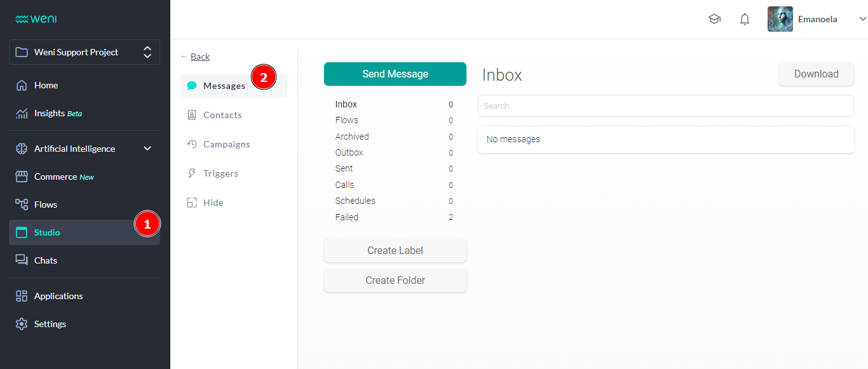Click the Applications grid icon
Screen dimensions: 868x369
click(x=22, y=296)
